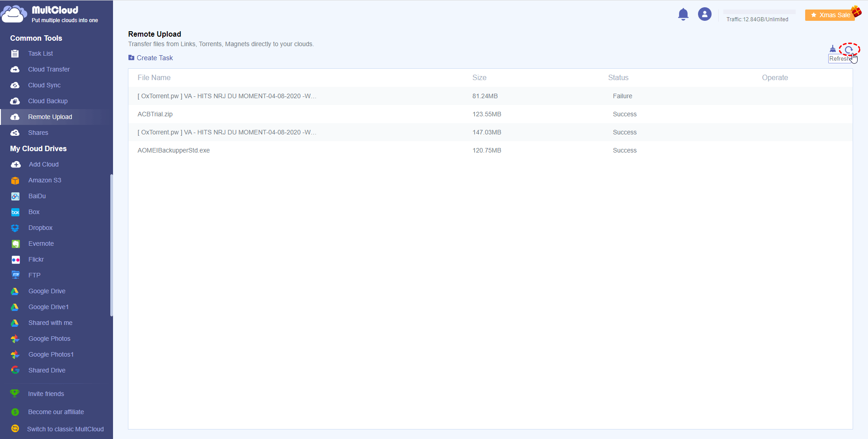868x439 pixels.
Task: Open the Google Drive entry
Action: coord(47,291)
